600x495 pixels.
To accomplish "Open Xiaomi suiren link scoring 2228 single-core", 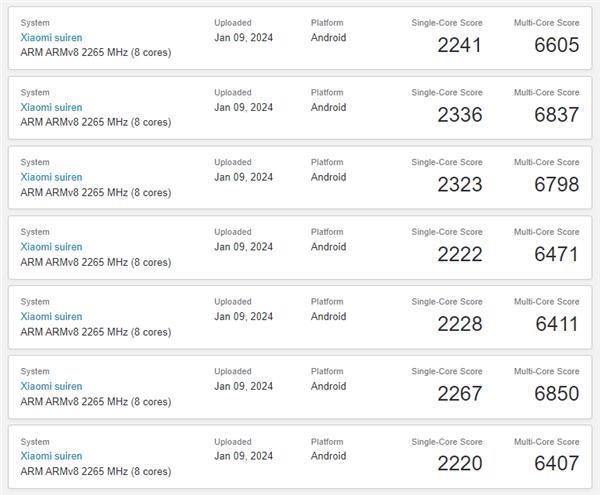I will pos(51,316).
